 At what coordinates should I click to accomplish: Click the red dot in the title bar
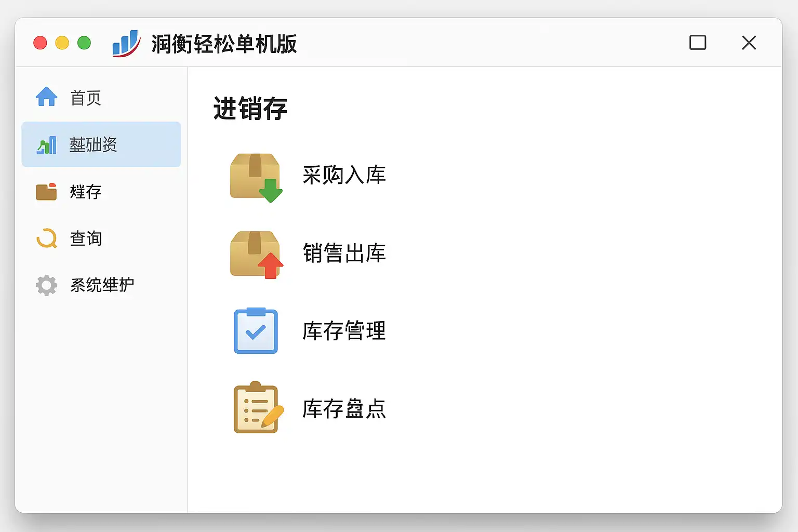[x=40, y=43]
